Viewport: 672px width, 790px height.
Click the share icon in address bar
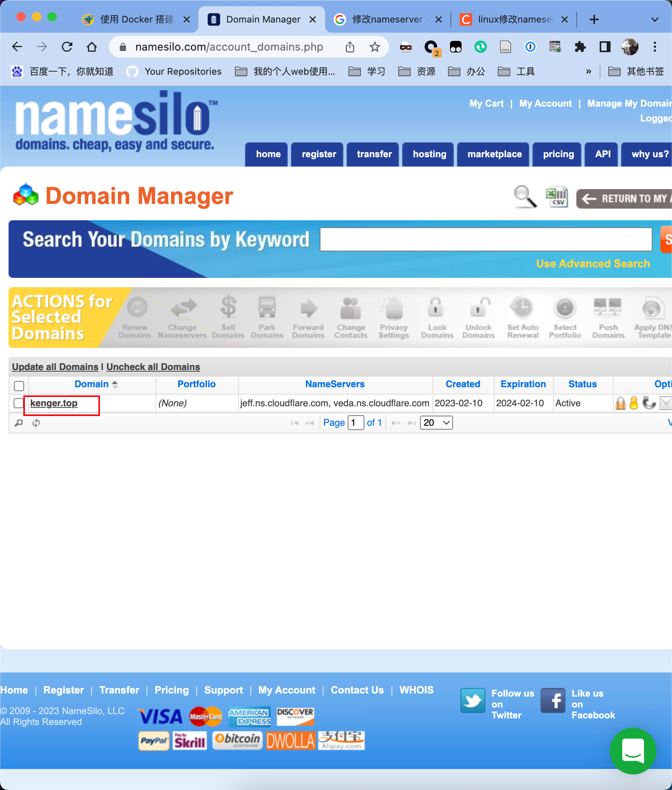[x=350, y=47]
